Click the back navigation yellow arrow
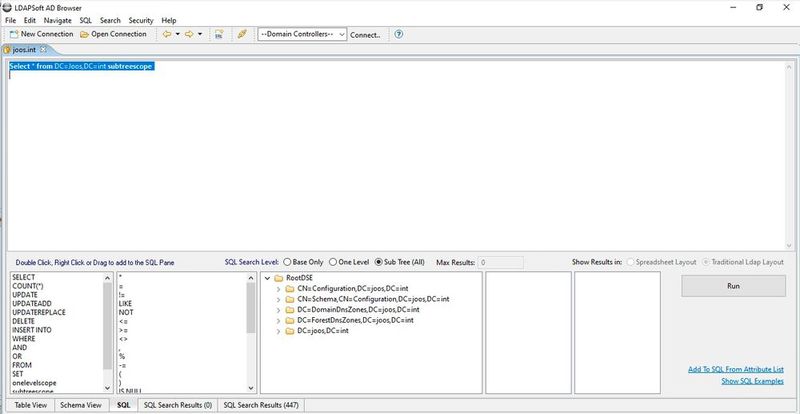Screen dimensions: 800x414 click(166, 34)
